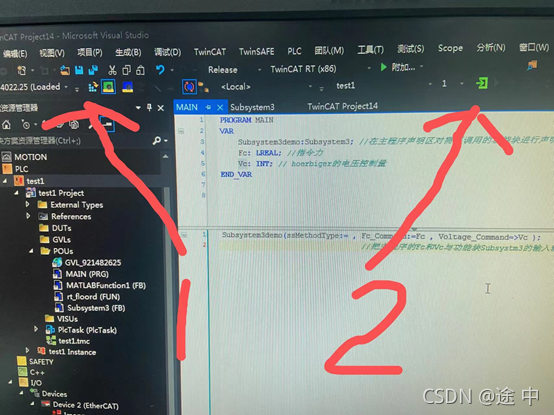
Task: Select Device 2 (EtherCAT) node
Action: tap(86, 405)
